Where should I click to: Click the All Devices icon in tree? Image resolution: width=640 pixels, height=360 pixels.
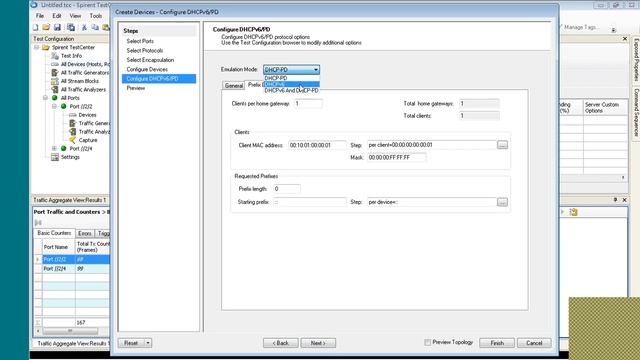[55, 64]
